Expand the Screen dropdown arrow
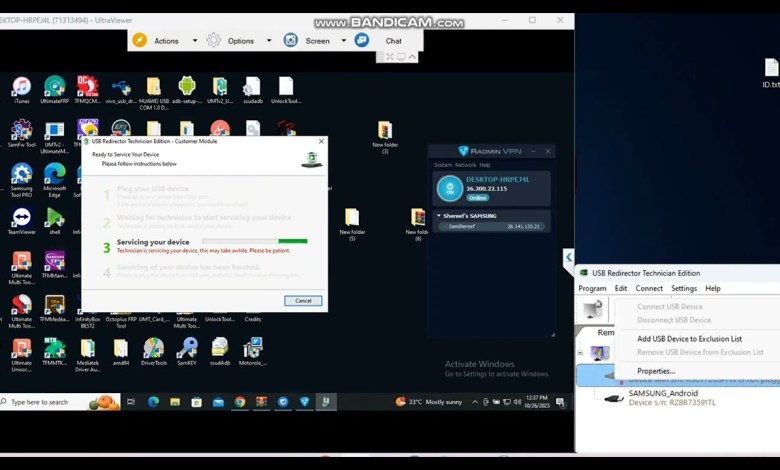780x470 pixels. (344, 41)
